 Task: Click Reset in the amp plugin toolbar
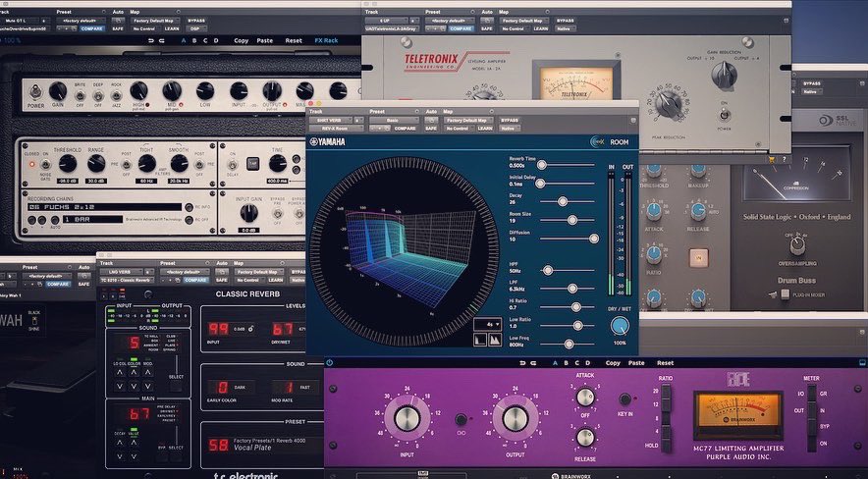tap(294, 40)
